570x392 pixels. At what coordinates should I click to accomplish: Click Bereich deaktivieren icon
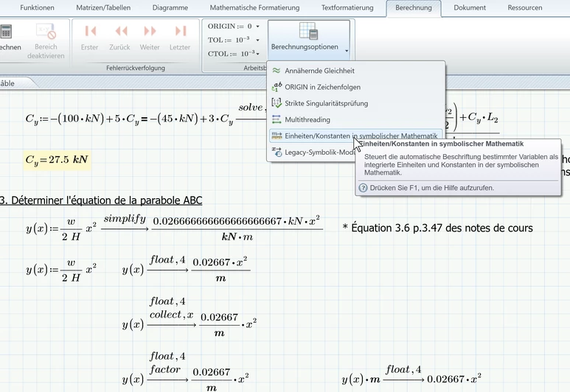[x=46, y=32]
